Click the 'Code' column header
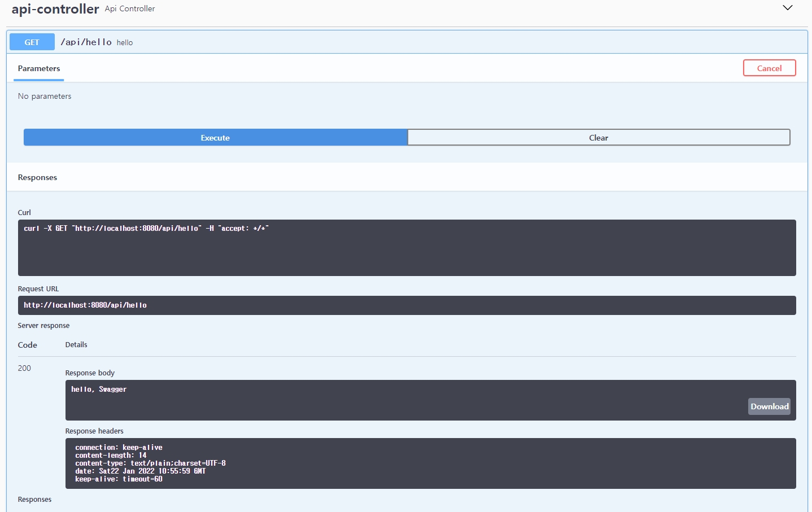The image size is (812, 512). click(x=27, y=345)
